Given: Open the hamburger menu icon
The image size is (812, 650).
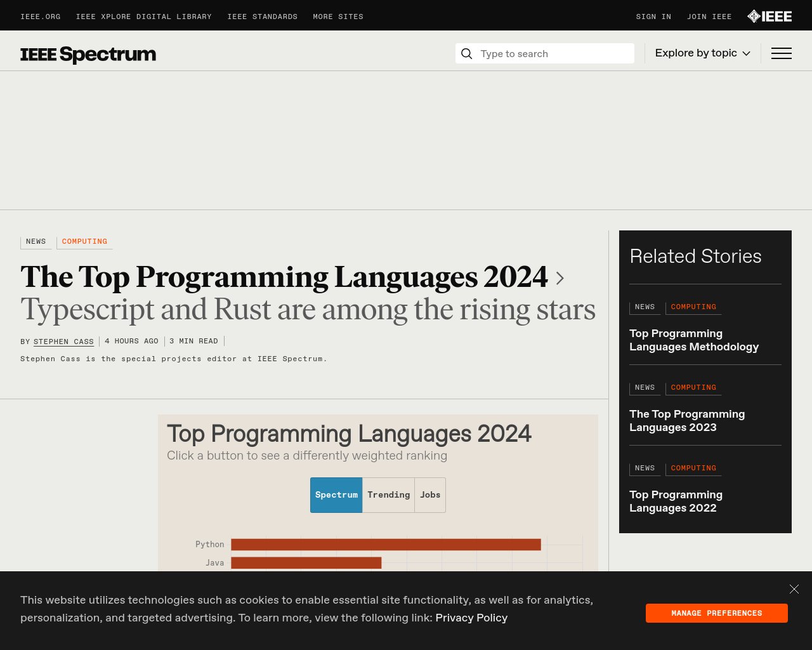Looking at the screenshot, I should tap(782, 53).
